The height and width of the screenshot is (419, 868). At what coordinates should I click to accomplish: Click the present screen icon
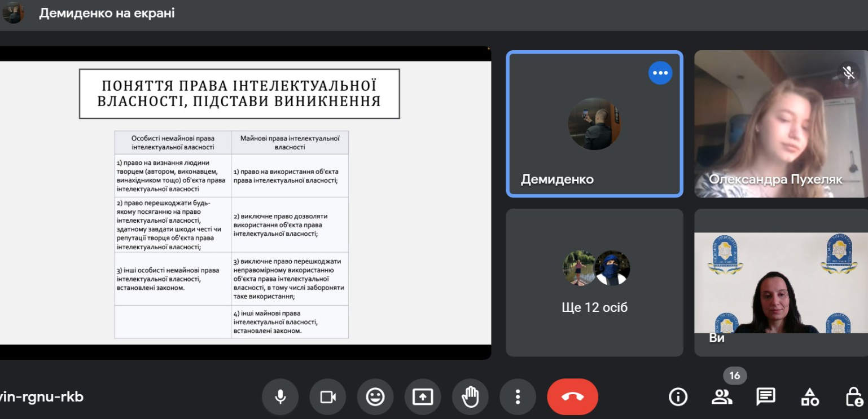[423, 397]
